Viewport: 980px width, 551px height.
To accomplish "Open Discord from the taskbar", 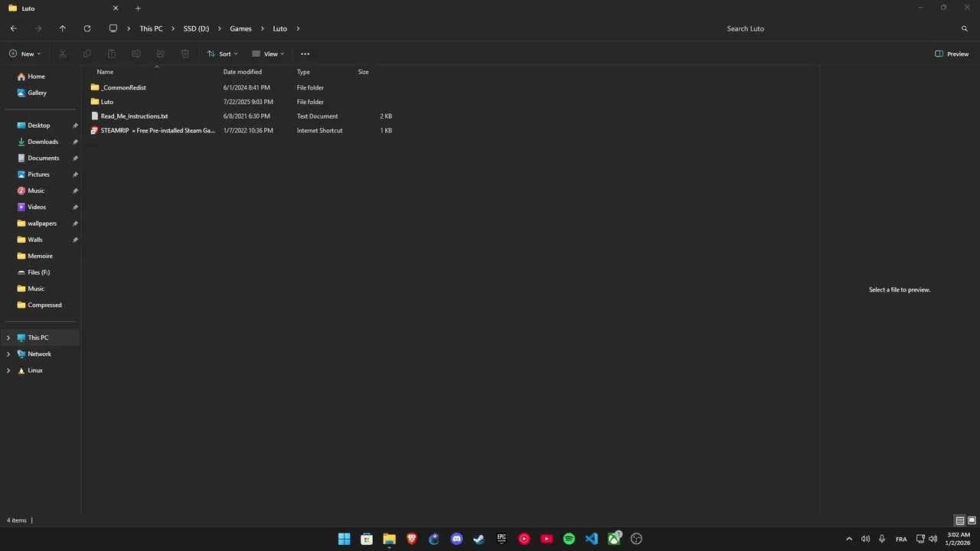I will (x=457, y=539).
